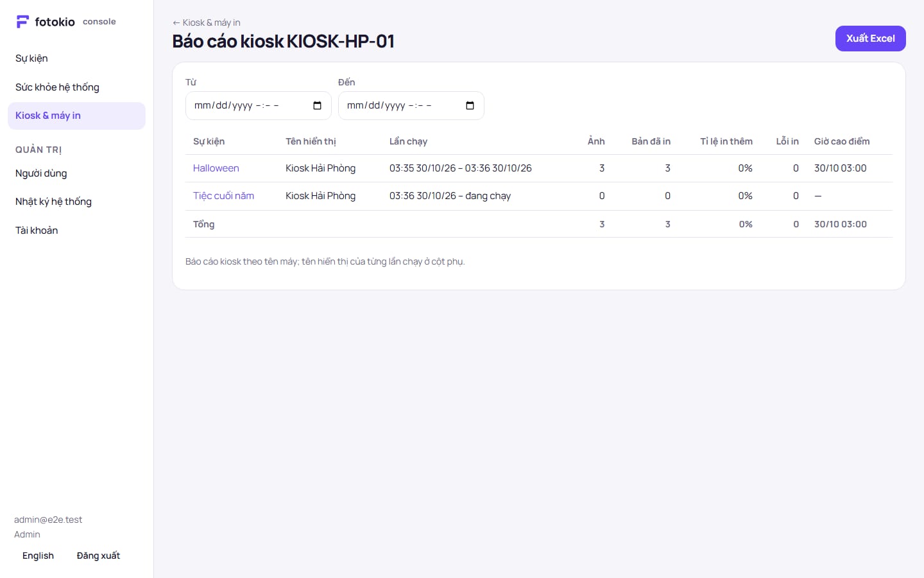Select Kiosk & máy in menu item

coord(76,116)
